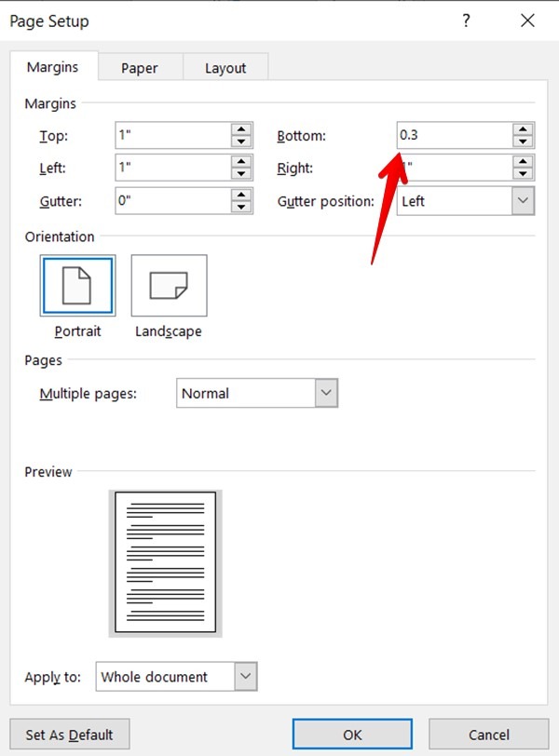Image resolution: width=559 pixels, height=756 pixels.
Task: Decrease the Left margin value
Action: (241, 173)
